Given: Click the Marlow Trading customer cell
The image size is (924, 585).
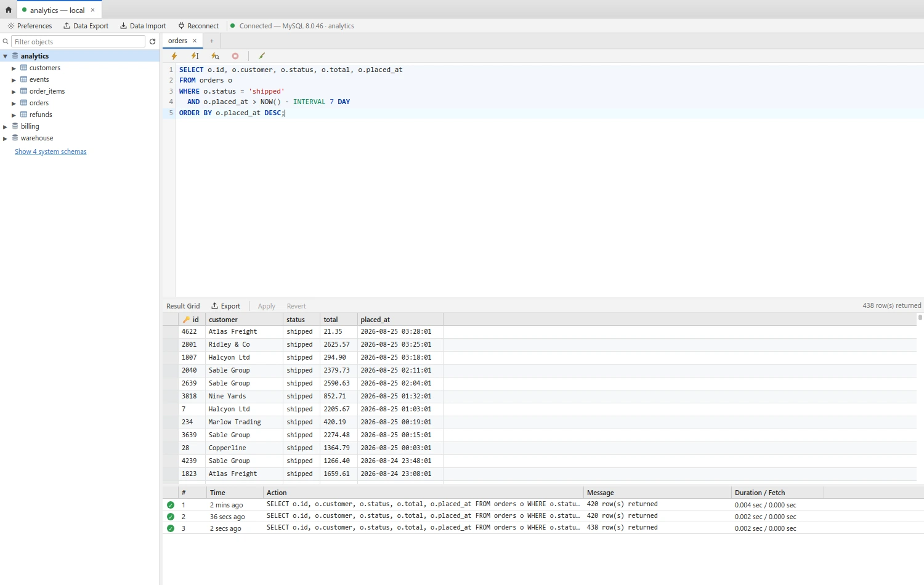Looking at the screenshot, I should click(x=244, y=422).
